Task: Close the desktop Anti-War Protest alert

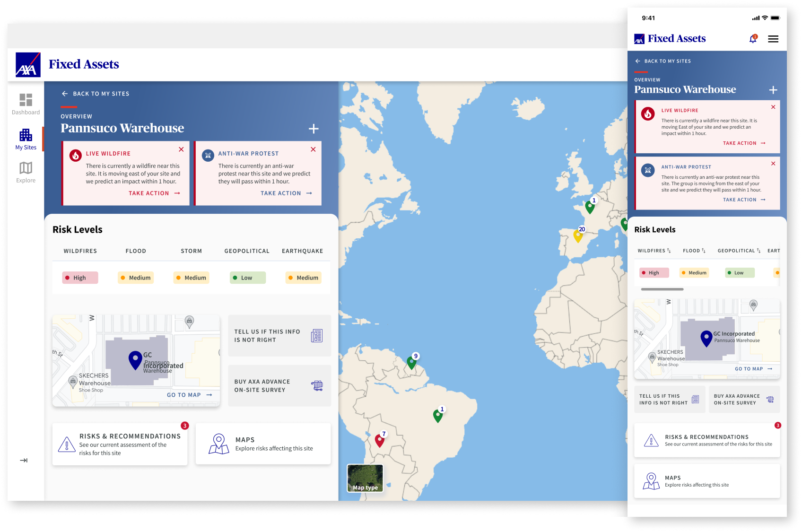Action: tap(313, 149)
